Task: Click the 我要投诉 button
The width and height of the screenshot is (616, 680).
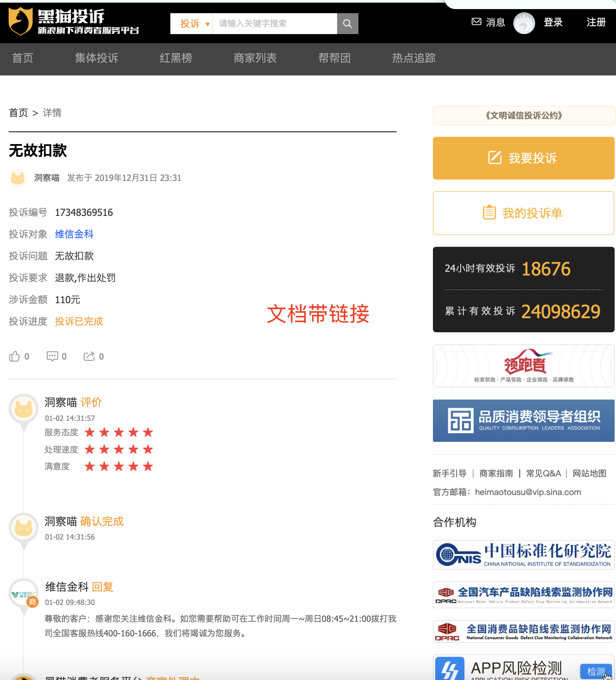Action: 524,158
